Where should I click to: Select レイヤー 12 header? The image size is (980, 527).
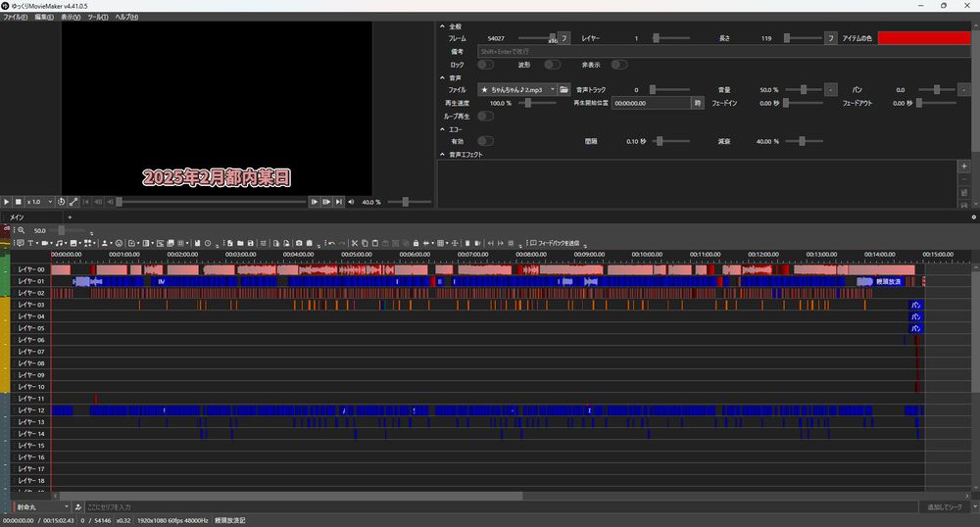(30, 410)
